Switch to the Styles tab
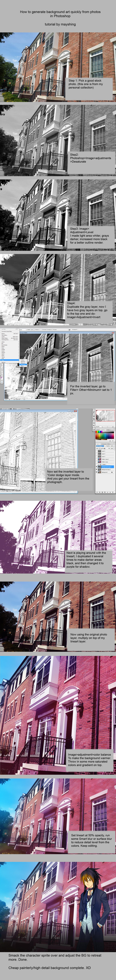Viewport: 116px width, 980px height. pyautogui.click(x=108, y=430)
